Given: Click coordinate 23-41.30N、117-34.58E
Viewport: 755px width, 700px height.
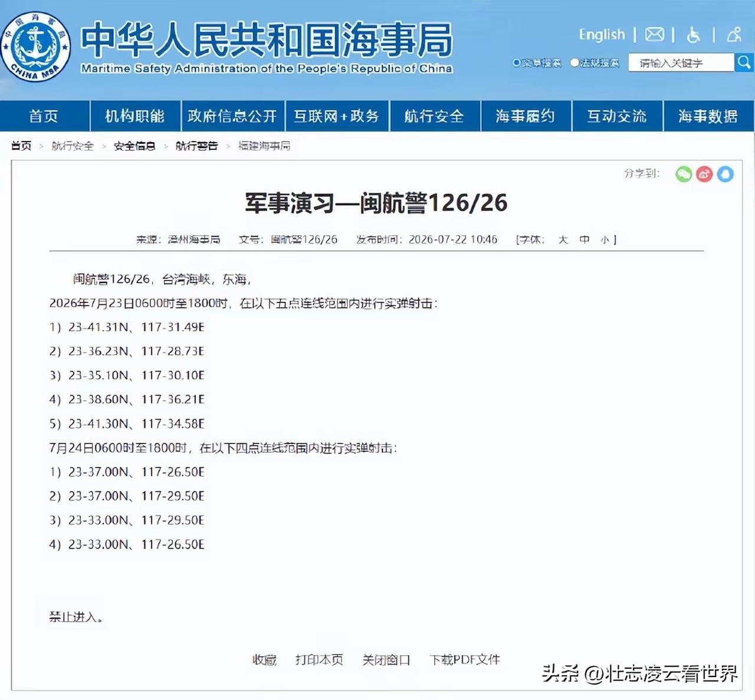Looking at the screenshot, I should (136, 423).
